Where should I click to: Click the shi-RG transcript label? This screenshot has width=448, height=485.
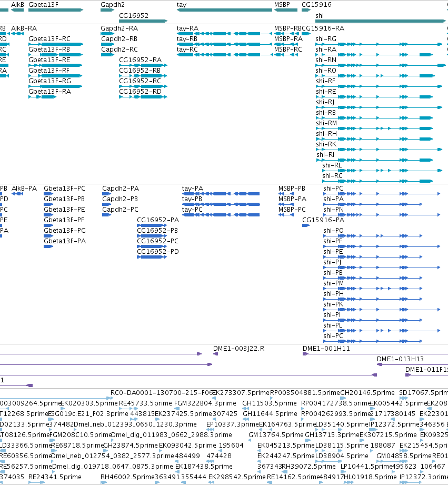click(x=326, y=38)
